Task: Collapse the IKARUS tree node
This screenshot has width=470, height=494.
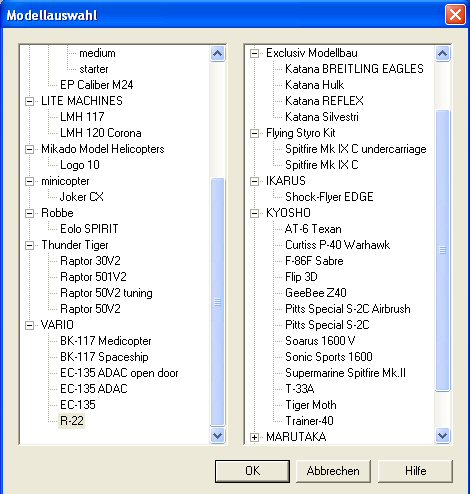Action: [254, 181]
